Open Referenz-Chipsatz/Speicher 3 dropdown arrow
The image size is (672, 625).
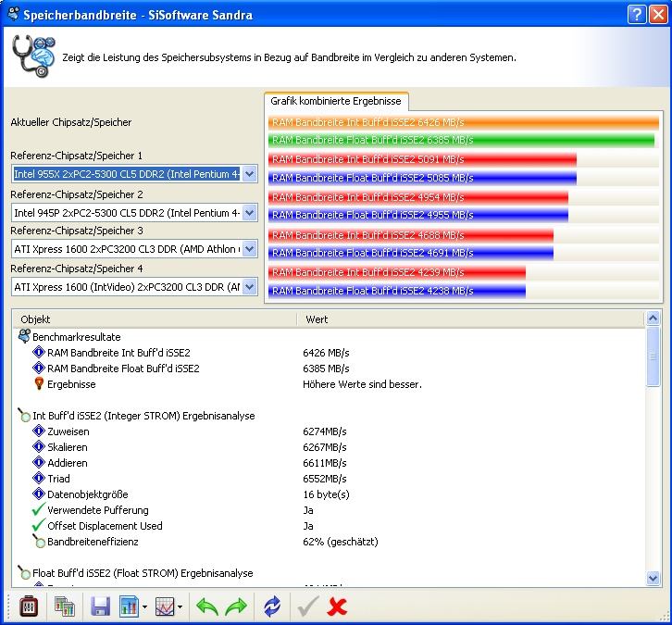(249, 249)
